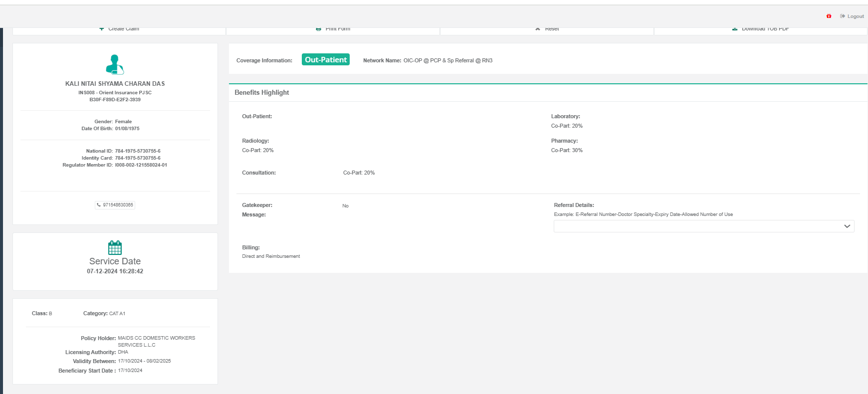Select the Regulator Member ID value
This screenshot has width=868, height=394.
(x=141, y=165)
